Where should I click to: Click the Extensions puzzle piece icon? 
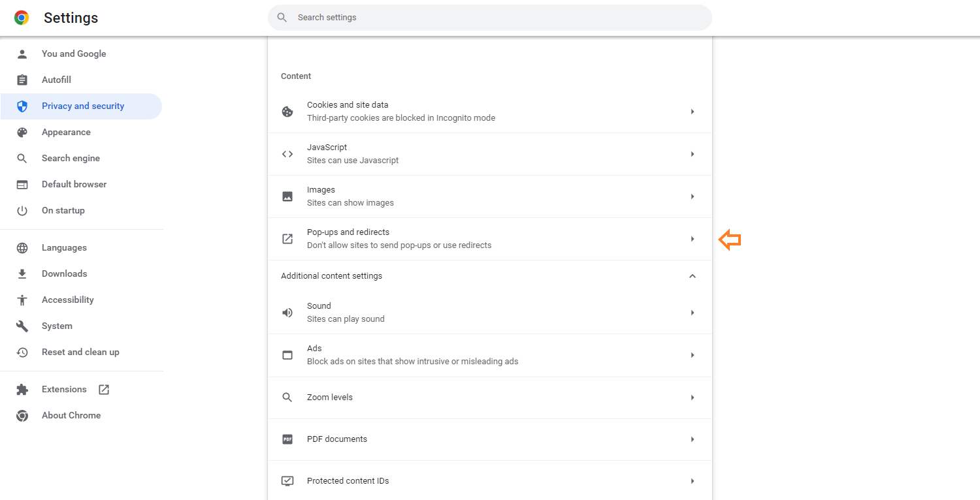pos(22,390)
